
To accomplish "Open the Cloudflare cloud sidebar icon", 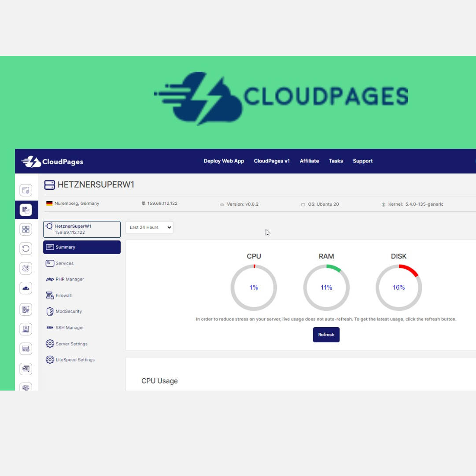I will pyautogui.click(x=26, y=288).
